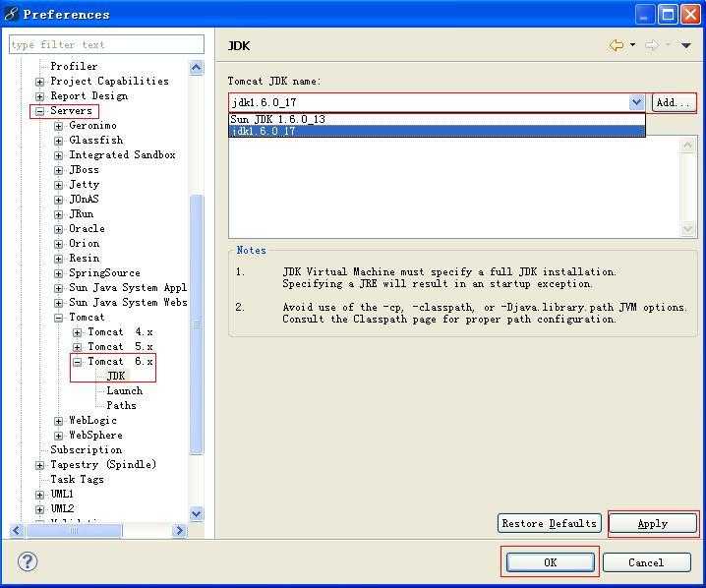This screenshot has height=588, width=706.
Task: Expand the Geronimo server node
Action: (58, 126)
